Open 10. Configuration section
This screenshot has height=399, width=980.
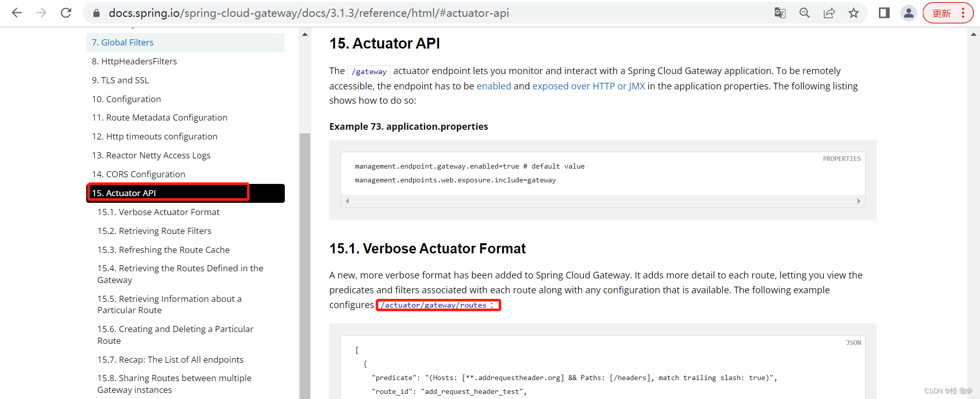point(126,99)
